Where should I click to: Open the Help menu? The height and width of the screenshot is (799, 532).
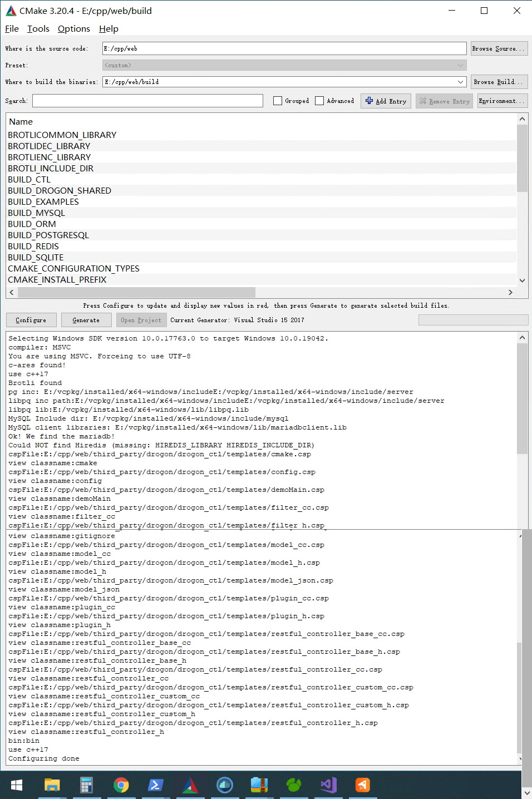coord(109,29)
